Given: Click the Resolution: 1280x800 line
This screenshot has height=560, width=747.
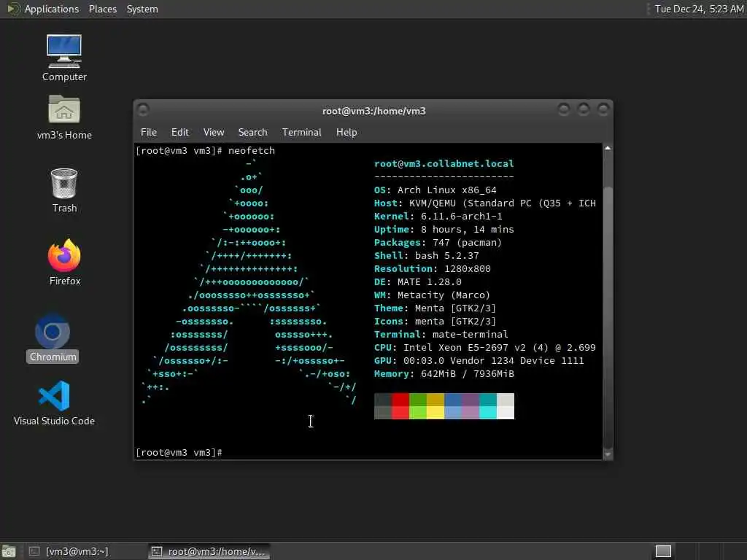Looking at the screenshot, I should [x=433, y=269].
